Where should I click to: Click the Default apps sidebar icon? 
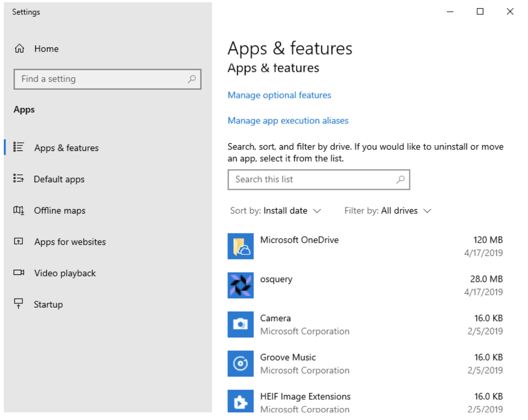click(x=18, y=179)
